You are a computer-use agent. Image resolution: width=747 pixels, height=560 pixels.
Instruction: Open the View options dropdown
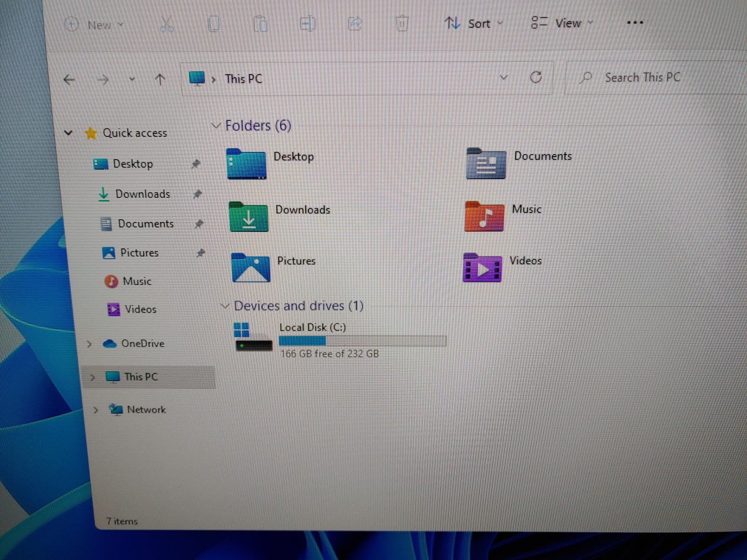[x=562, y=23]
